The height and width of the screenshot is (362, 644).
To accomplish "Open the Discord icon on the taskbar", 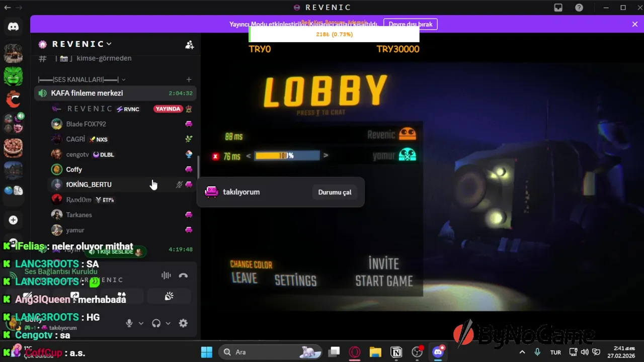I will pyautogui.click(x=438, y=352).
